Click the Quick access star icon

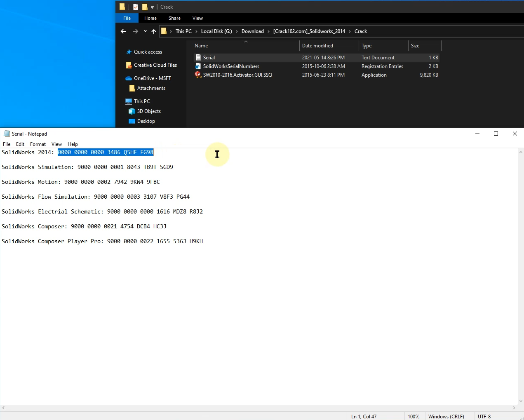point(129,52)
